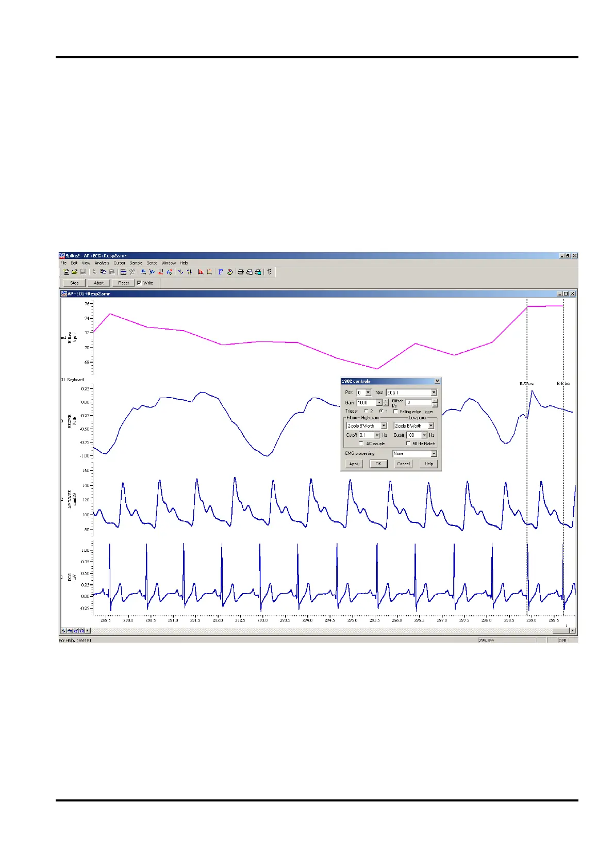Click the Reset sampling button

click(x=123, y=283)
